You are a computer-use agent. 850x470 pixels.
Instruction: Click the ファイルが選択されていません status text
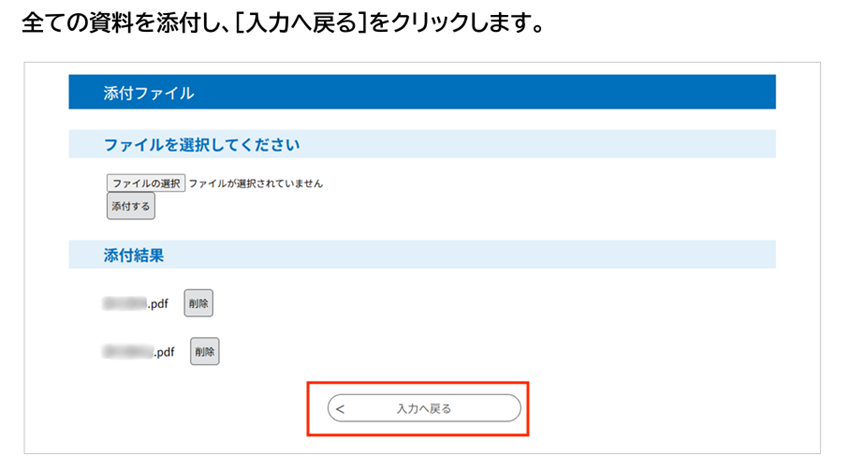[x=256, y=184]
